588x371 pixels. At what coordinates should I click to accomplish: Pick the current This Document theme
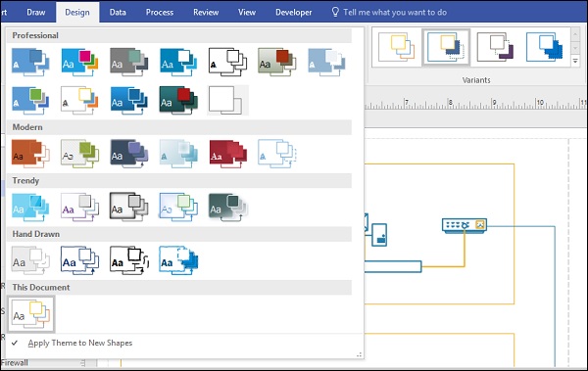(x=31, y=314)
